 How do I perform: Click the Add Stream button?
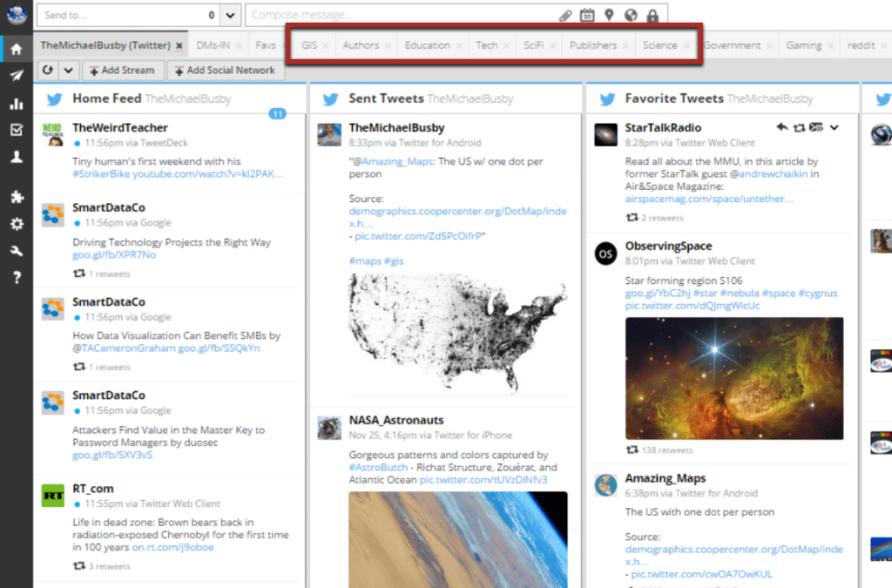pos(123,70)
